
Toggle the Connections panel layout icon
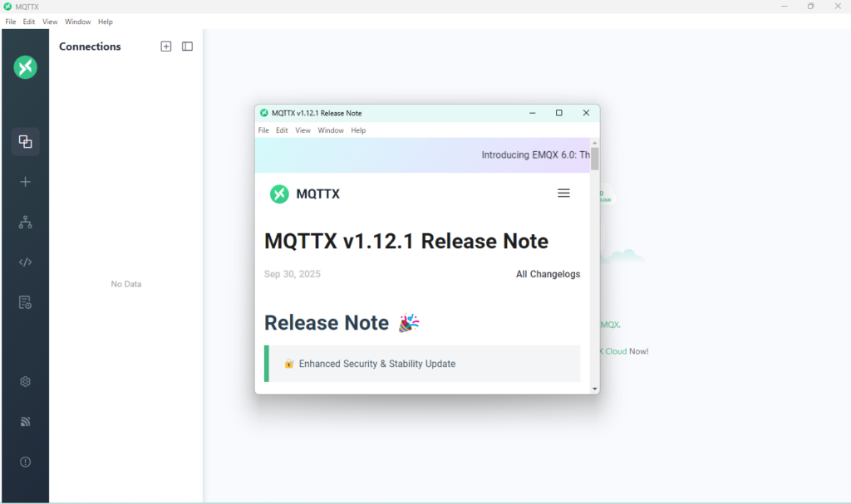[x=187, y=46]
